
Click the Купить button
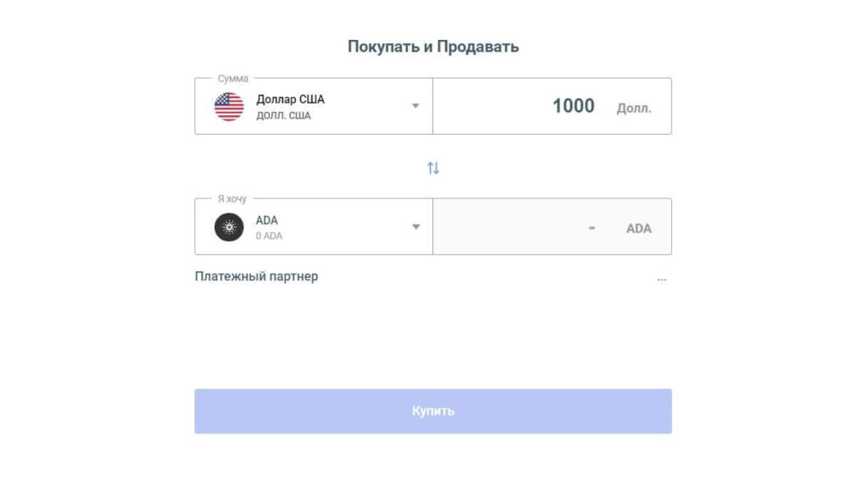coord(433,411)
